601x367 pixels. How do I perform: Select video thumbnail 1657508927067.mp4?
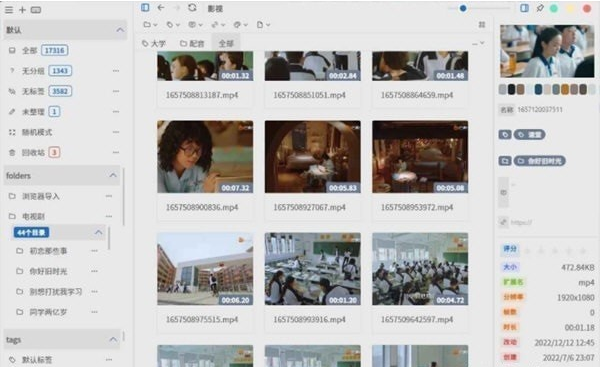point(312,156)
